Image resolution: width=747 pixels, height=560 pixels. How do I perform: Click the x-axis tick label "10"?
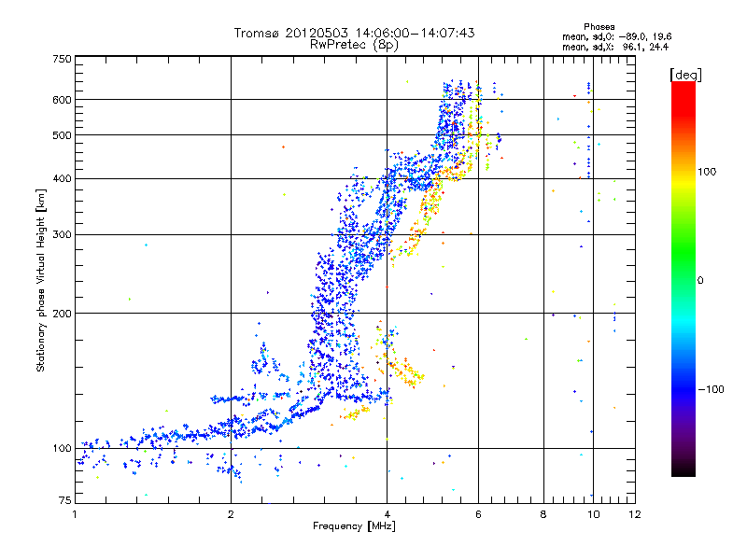point(593,514)
